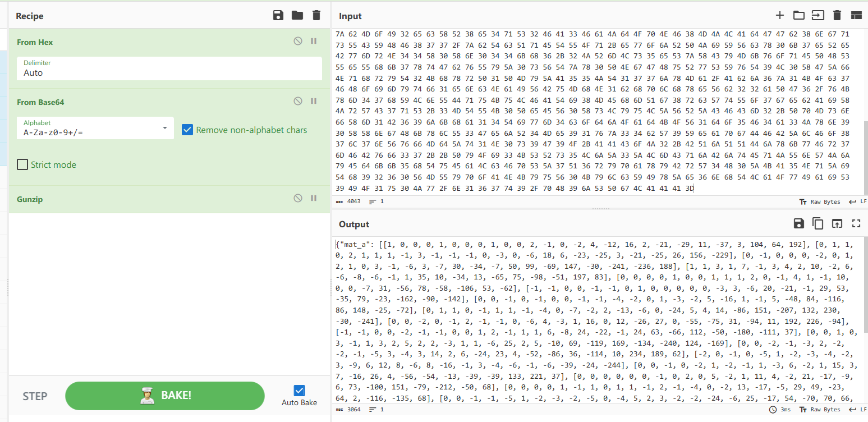Clear the recipe with trash icon
868x422 pixels.
point(316,16)
